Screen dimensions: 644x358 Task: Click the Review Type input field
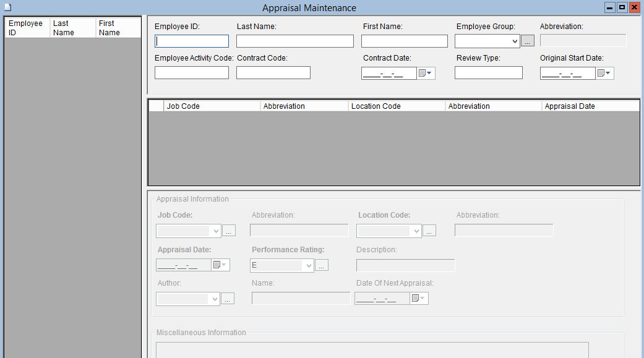[488, 73]
